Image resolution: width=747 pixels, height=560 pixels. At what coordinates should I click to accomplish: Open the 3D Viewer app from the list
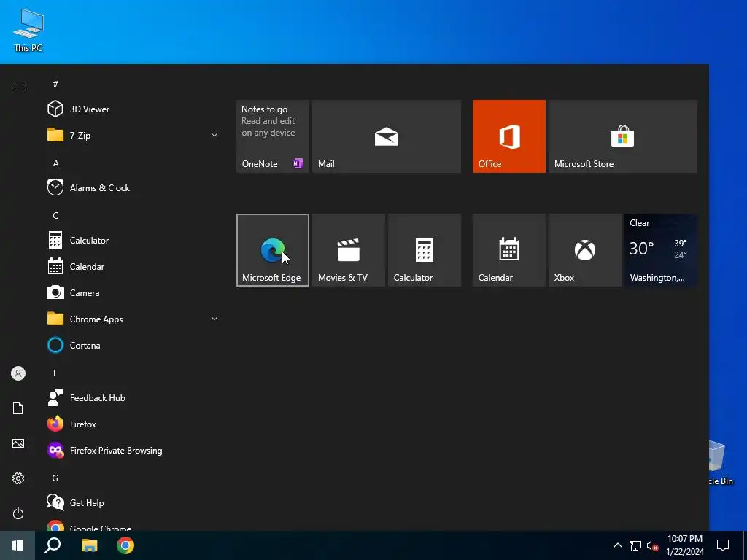coord(131,109)
